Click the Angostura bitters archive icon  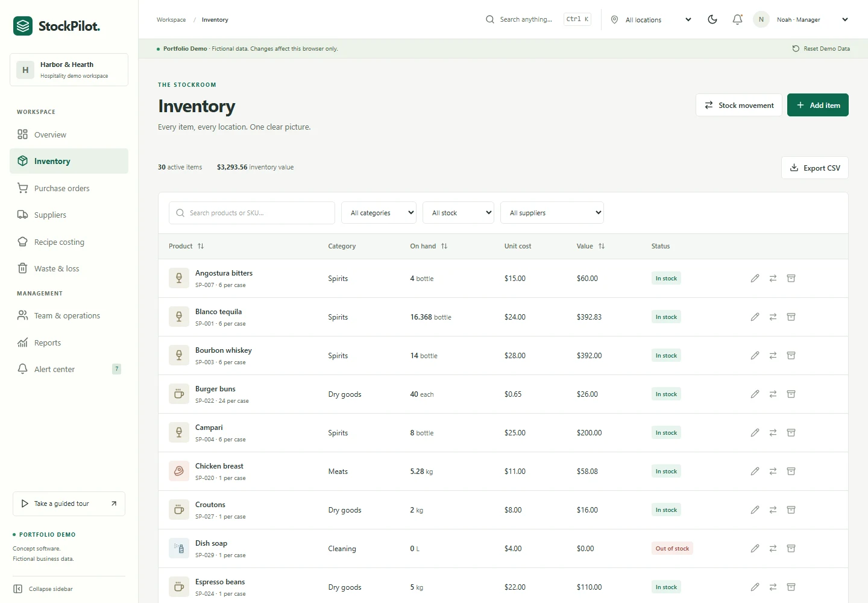click(791, 279)
